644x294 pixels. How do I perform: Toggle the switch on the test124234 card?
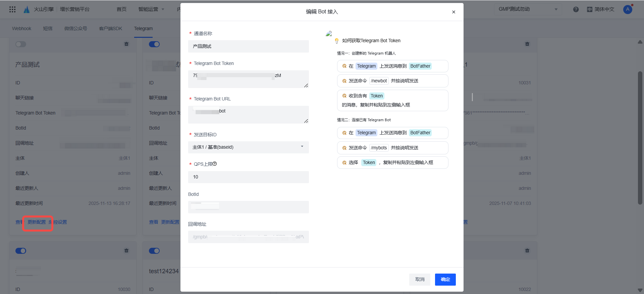(x=154, y=251)
